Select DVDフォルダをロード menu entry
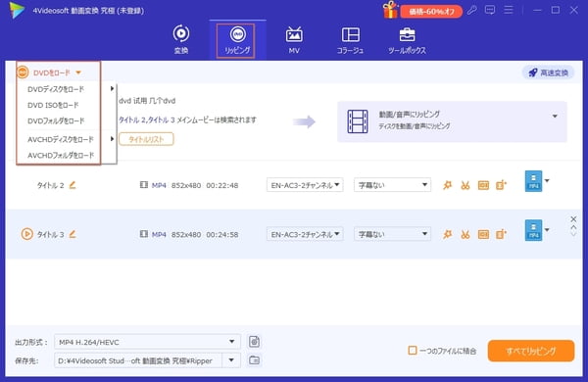Image resolution: width=588 pixels, height=382 pixels. [x=56, y=121]
